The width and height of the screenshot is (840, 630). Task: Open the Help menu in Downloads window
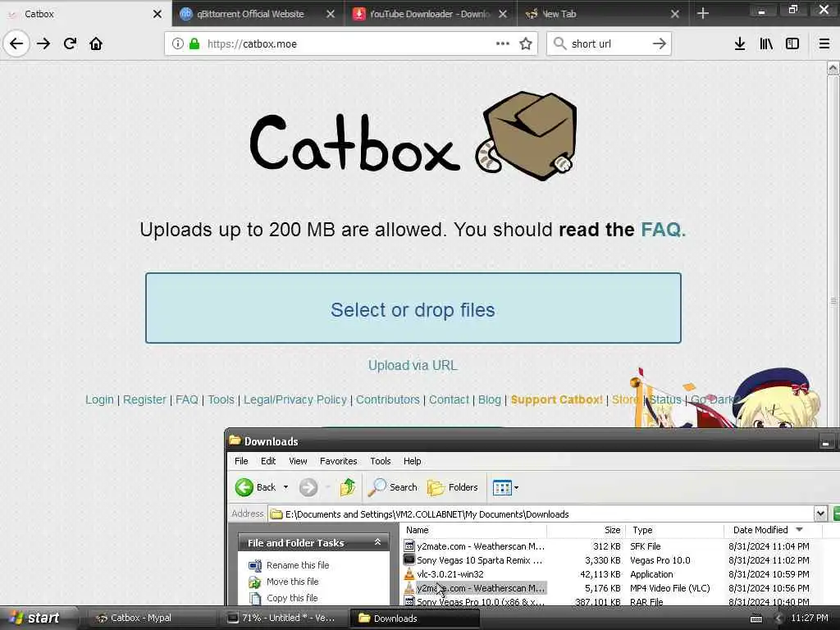(x=412, y=461)
